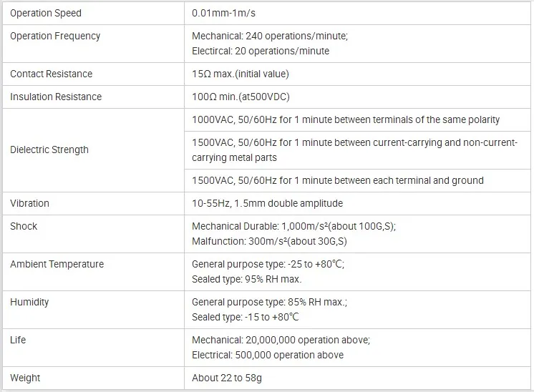This screenshot has width=534, height=392.
Task: Click the Mechanical 240 operations/minute text
Action: tap(270, 36)
